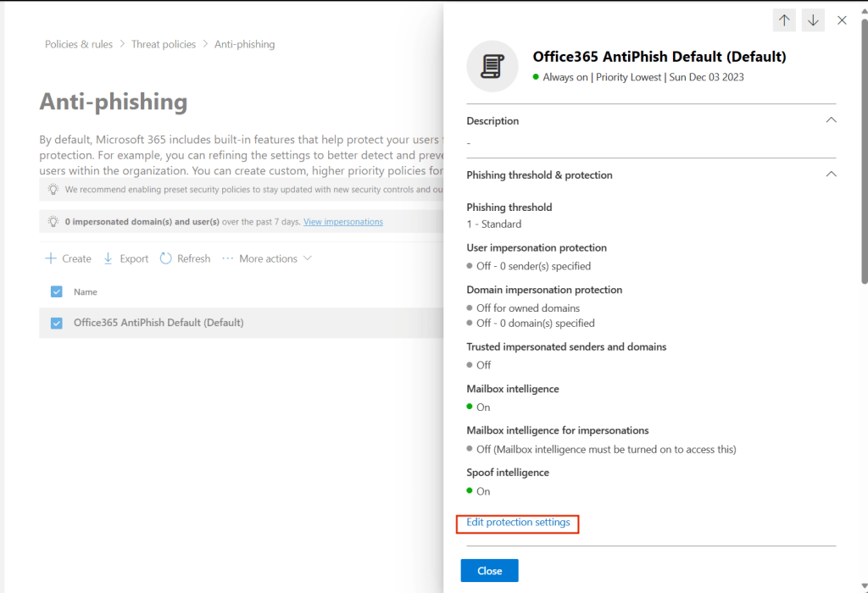
Task: Navigate to Threat policies breadcrumb
Action: 164,44
